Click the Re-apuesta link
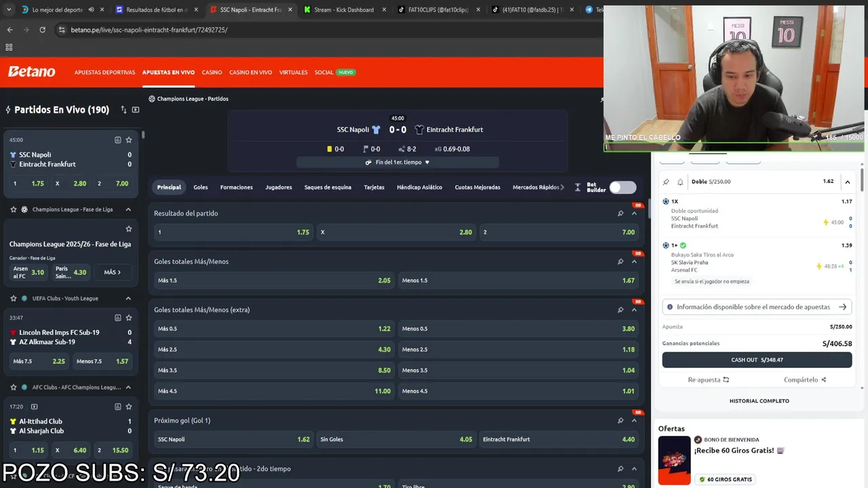 (709, 380)
